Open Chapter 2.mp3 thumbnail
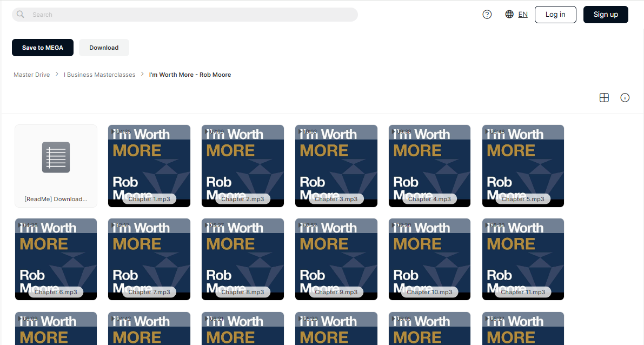644x345 pixels. click(243, 166)
